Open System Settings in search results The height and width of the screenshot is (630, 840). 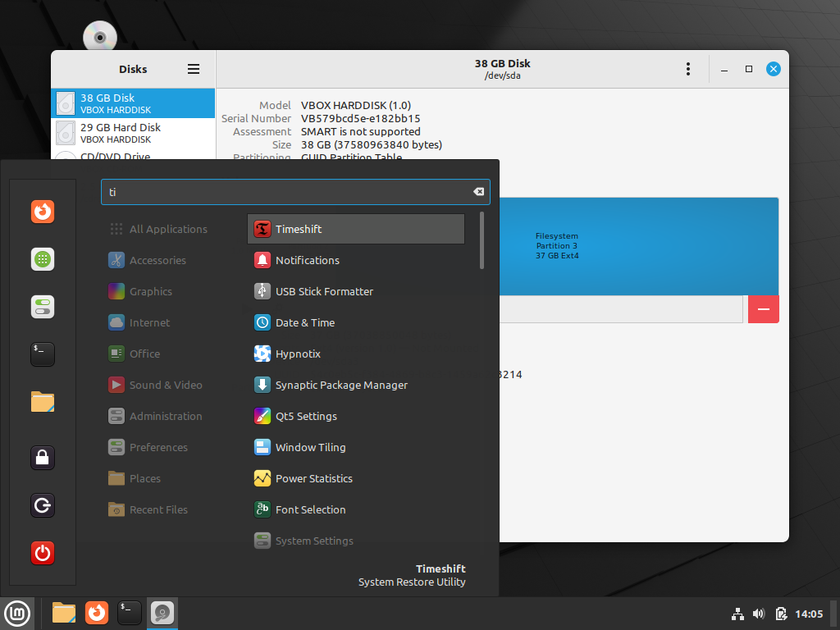pos(356,541)
